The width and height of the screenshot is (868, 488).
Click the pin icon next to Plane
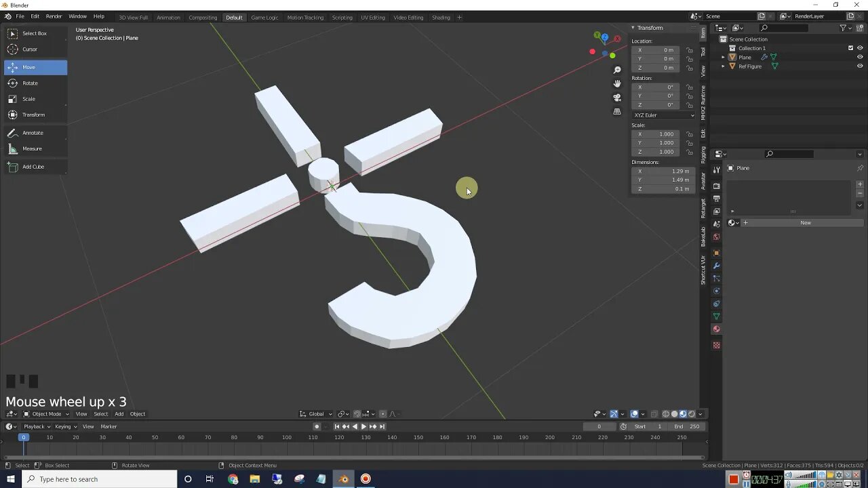click(860, 168)
